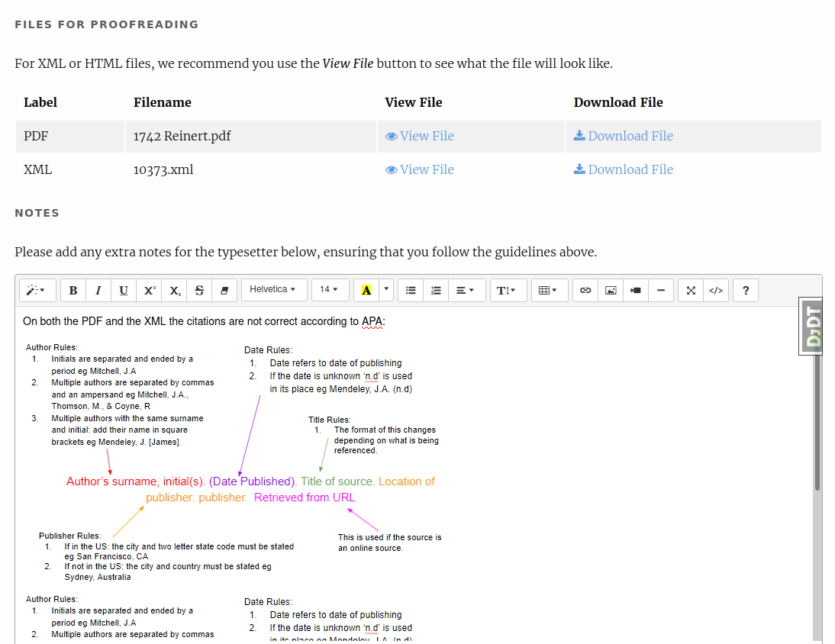Insert a hyperlink in the notes

click(585, 290)
